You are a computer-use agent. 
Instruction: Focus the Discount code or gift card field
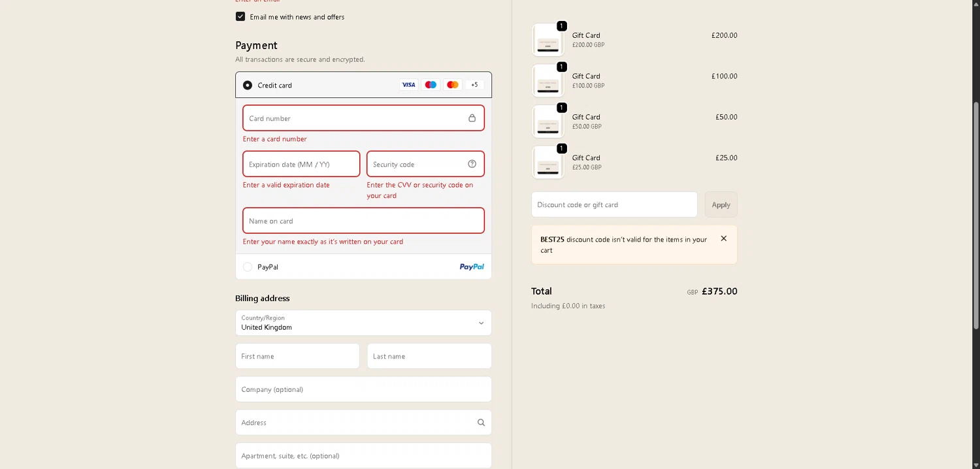click(x=614, y=204)
